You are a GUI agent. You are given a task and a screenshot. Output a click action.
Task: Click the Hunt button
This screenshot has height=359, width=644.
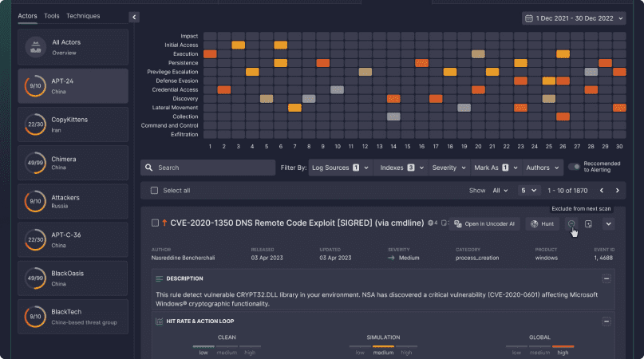[543, 224]
